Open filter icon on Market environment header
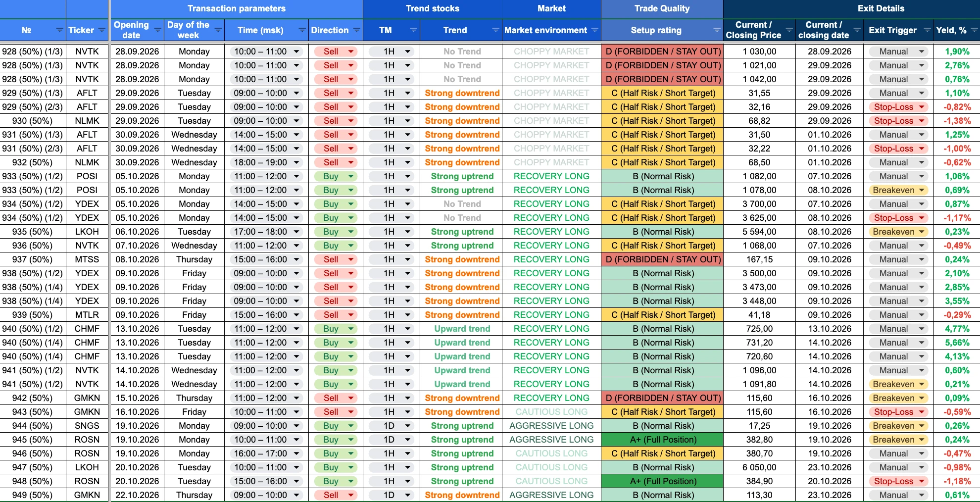This screenshot has height=502, width=980. click(594, 30)
